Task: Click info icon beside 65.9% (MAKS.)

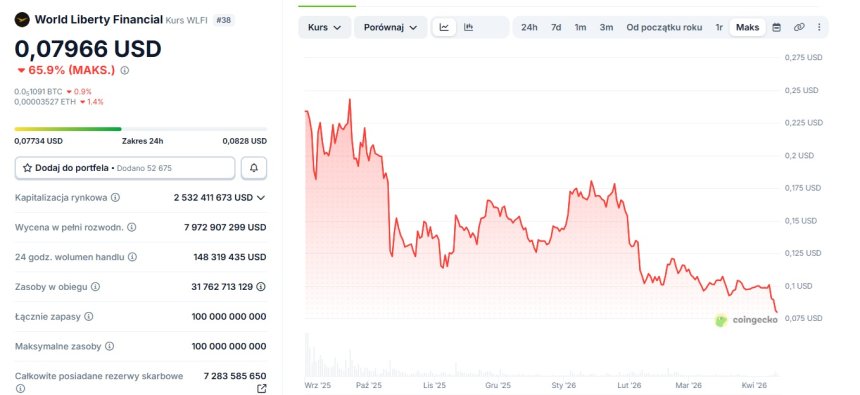Action: [125, 70]
